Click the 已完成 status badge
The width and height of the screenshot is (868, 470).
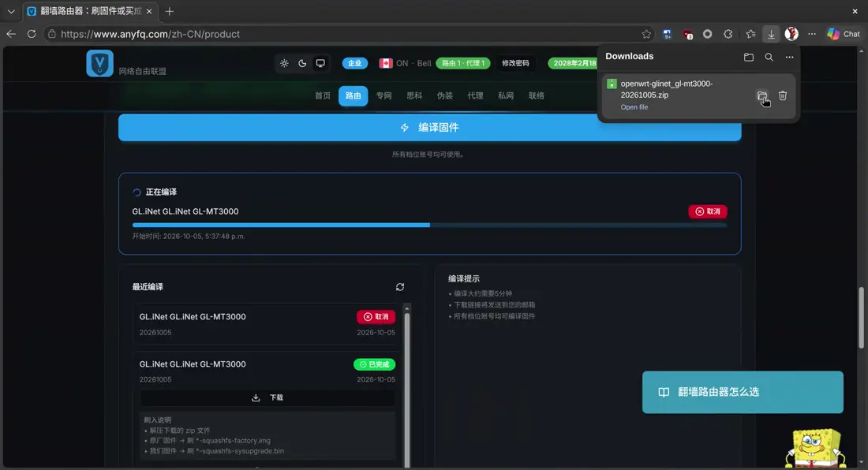click(x=374, y=364)
